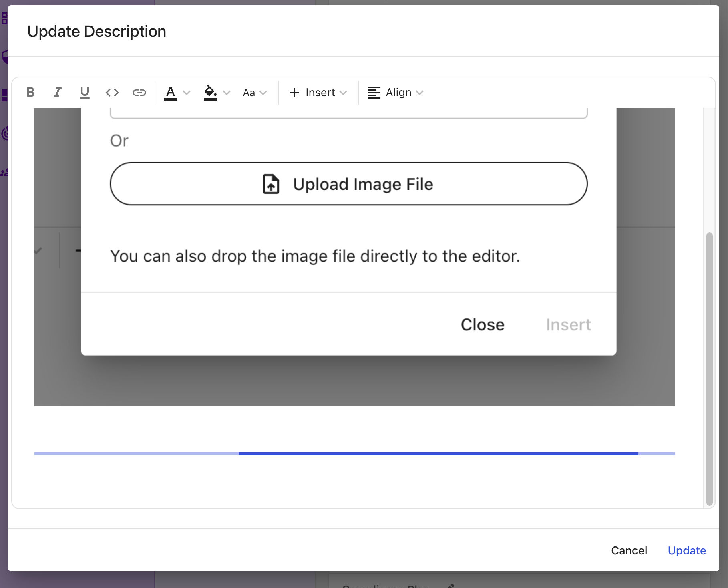
Task: Click Update to save description
Action: point(687,550)
